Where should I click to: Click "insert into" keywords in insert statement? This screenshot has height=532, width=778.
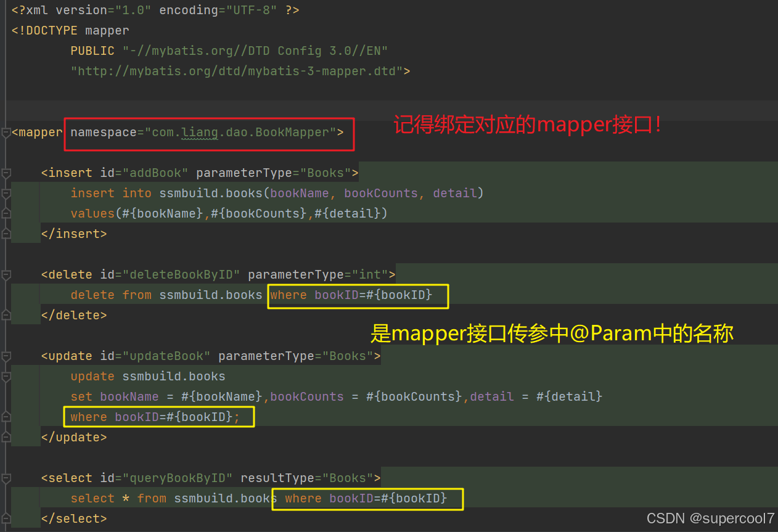point(111,193)
